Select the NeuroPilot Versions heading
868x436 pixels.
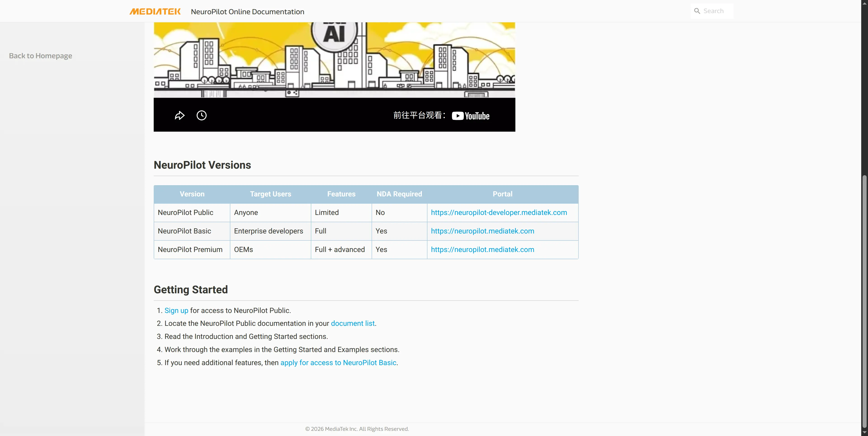(202, 165)
